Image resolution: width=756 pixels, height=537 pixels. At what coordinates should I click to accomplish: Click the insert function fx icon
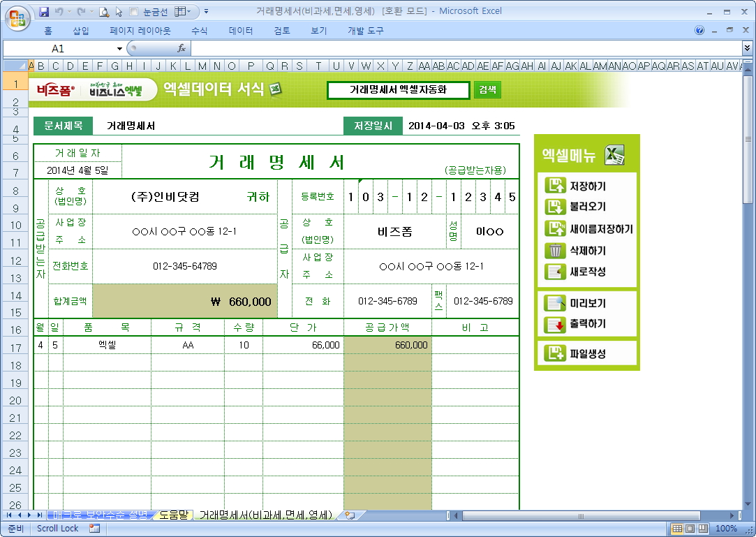(x=181, y=48)
